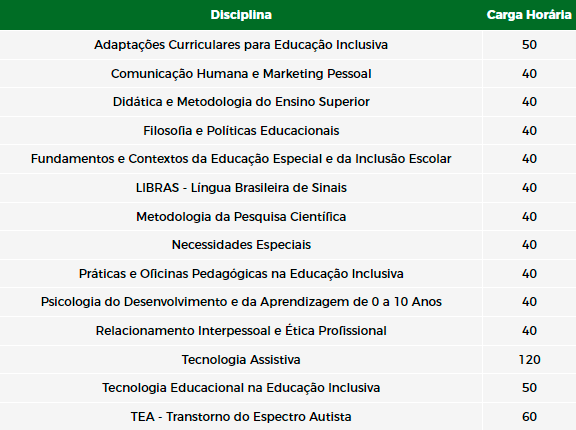The height and width of the screenshot is (430, 576).
Task: Select the Necessidades Especiais discipline
Action: point(241,245)
